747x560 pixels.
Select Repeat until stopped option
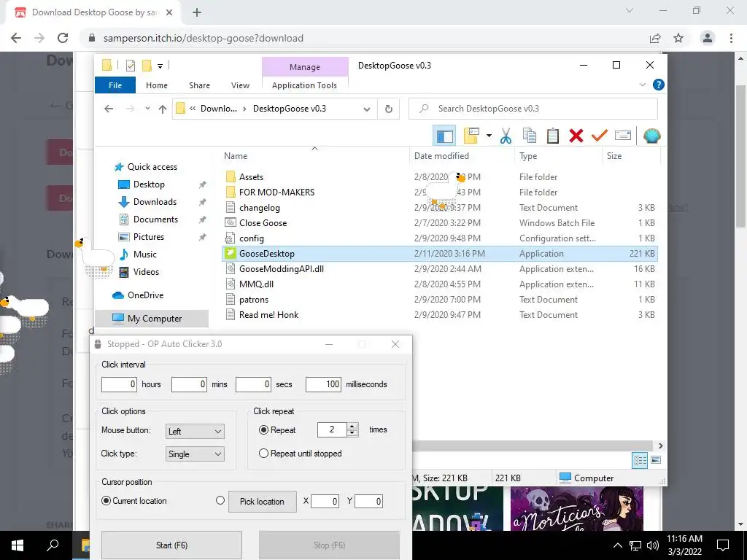tap(263, 454)
